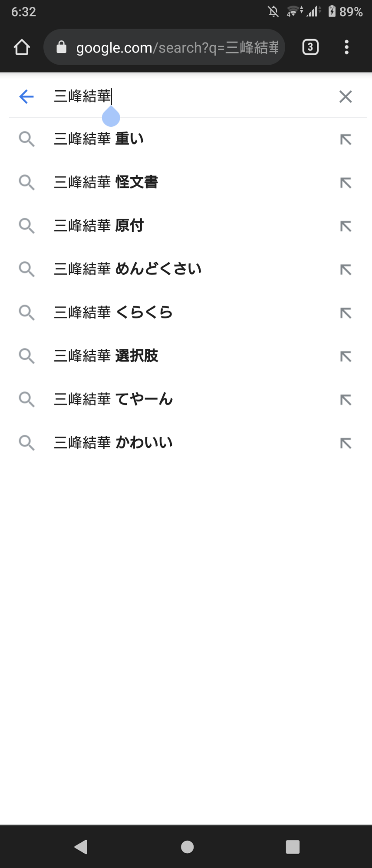Insert かわいい suggestion using its arrow icon
372x868 pixels.
[x=346, y=443]
